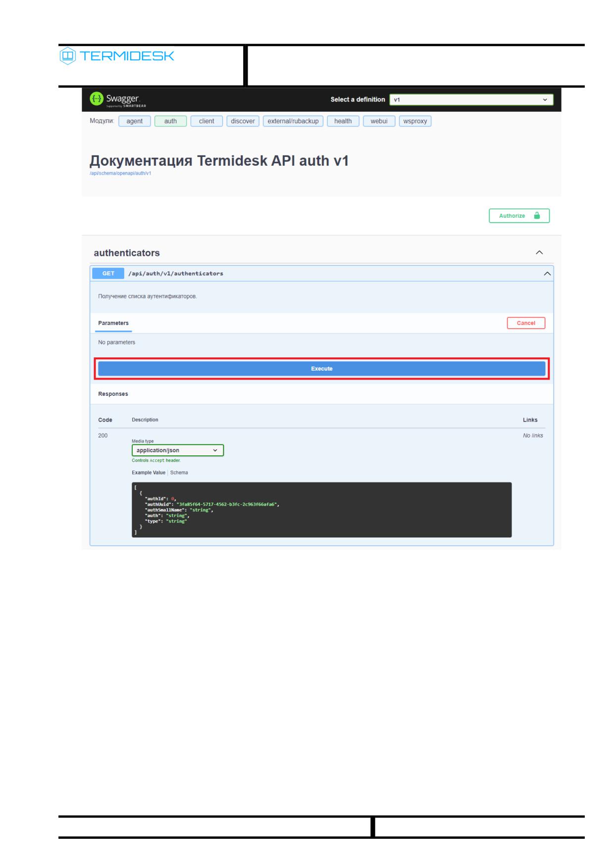The image size is (614, 868).
Task: Select the health module
Action: (x=343, y=121)
